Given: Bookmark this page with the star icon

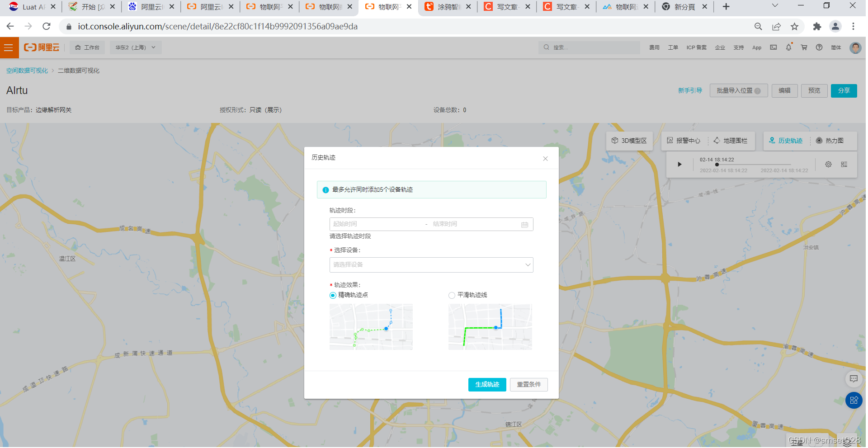Looking at the screenshot, I should (x=794, y=27).
